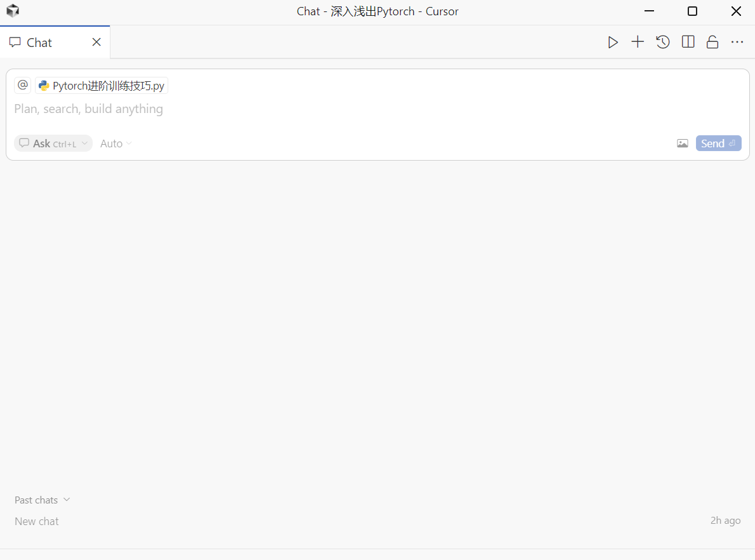
Task: Open chat history clock icon
Action: pos(663,43)
